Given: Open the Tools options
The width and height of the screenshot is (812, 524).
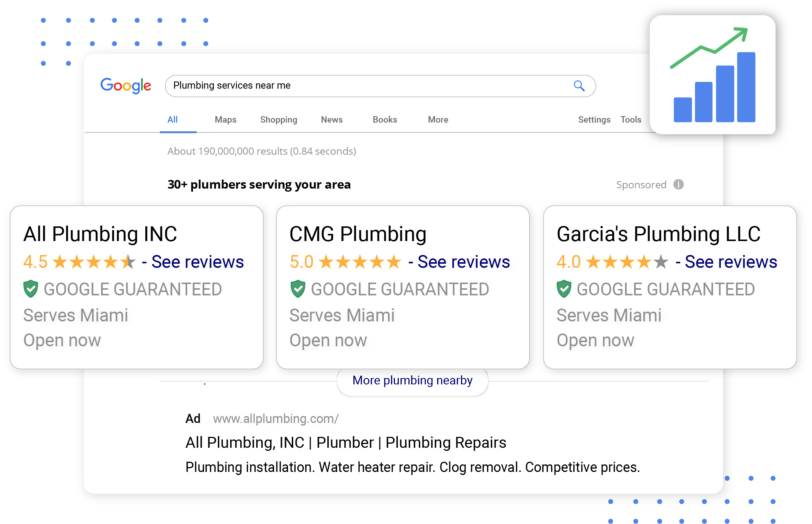Looking at the screenshot, I should click(x=630, y=120).
